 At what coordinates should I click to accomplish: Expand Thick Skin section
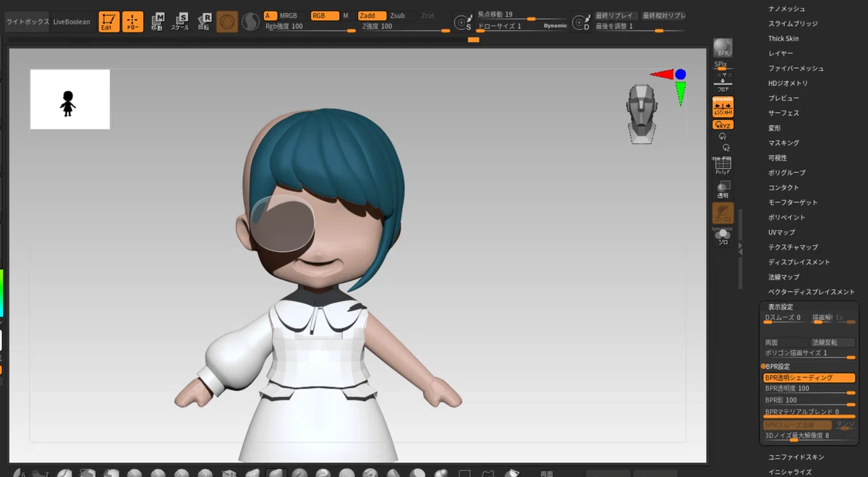click(783, 38)
